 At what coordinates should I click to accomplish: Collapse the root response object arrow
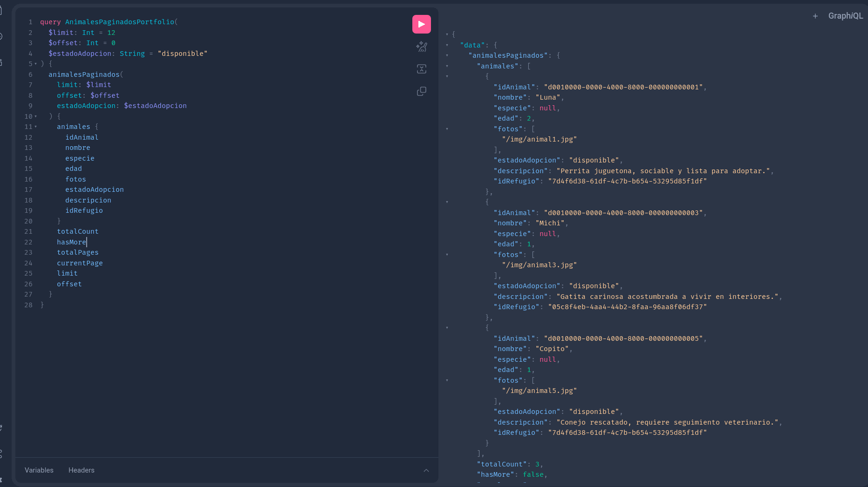tap(447, 34)
